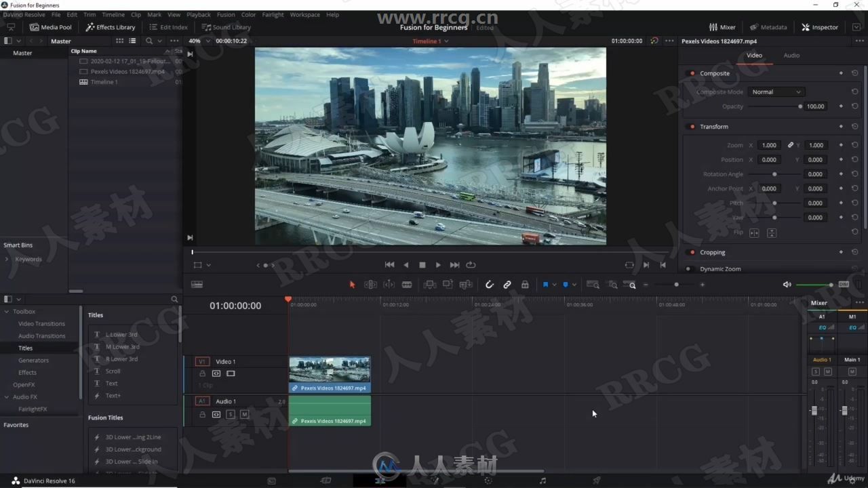This screenshot has height=488, width=868.
Task: Disable the Cropping section switch
Action: pos(692,252)
